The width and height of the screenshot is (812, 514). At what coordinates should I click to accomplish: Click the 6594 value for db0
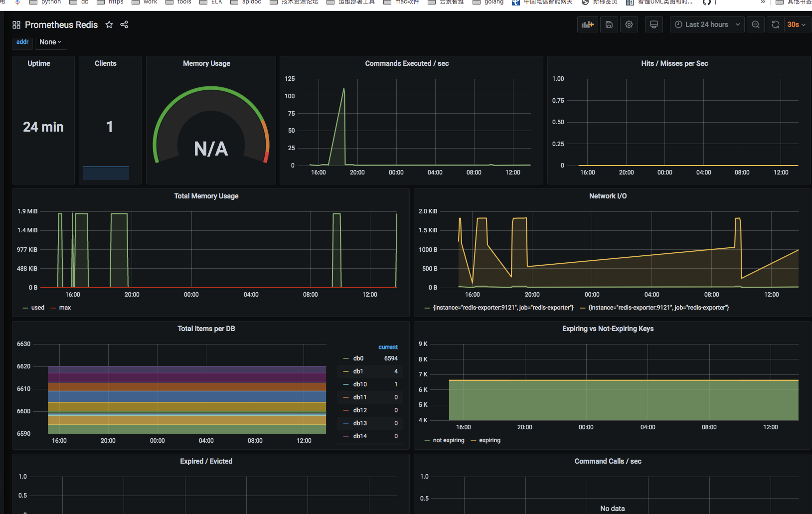(391, 358)
